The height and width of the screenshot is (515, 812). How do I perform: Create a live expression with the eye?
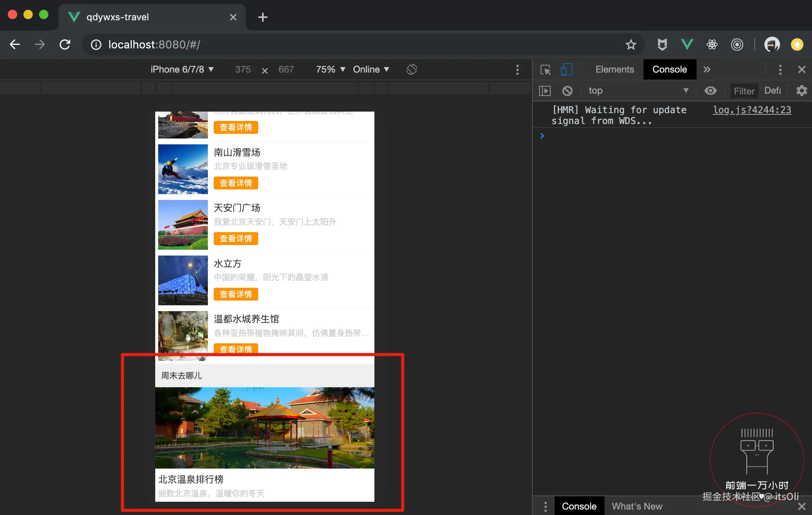711,91
